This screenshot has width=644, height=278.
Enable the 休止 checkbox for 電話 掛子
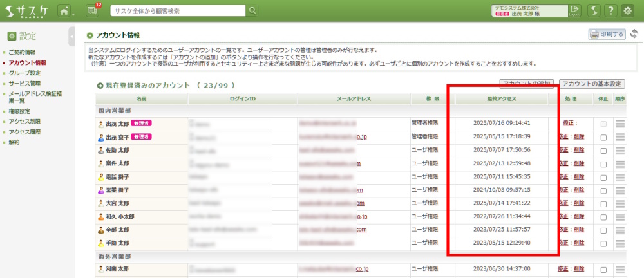coord(603,177)
